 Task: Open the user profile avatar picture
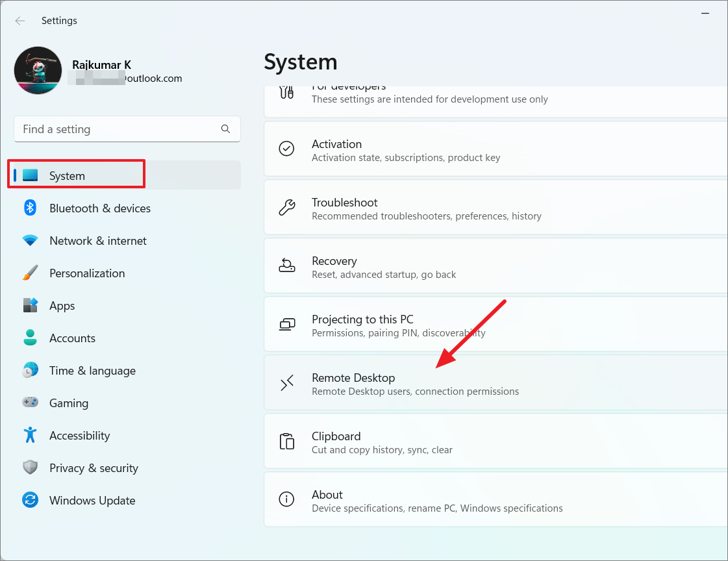[x=38, y=70]
